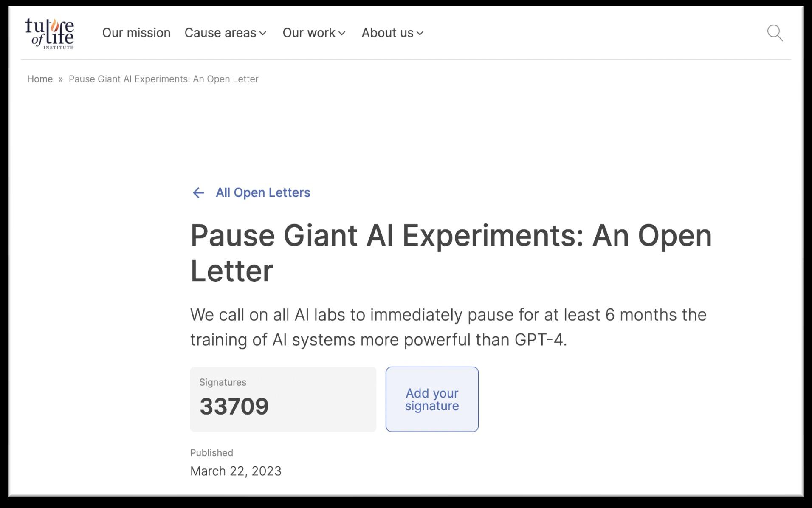812x508 pixels.
Task: Click the Future of Life Institute logo
Action: [x=49, y=34]
